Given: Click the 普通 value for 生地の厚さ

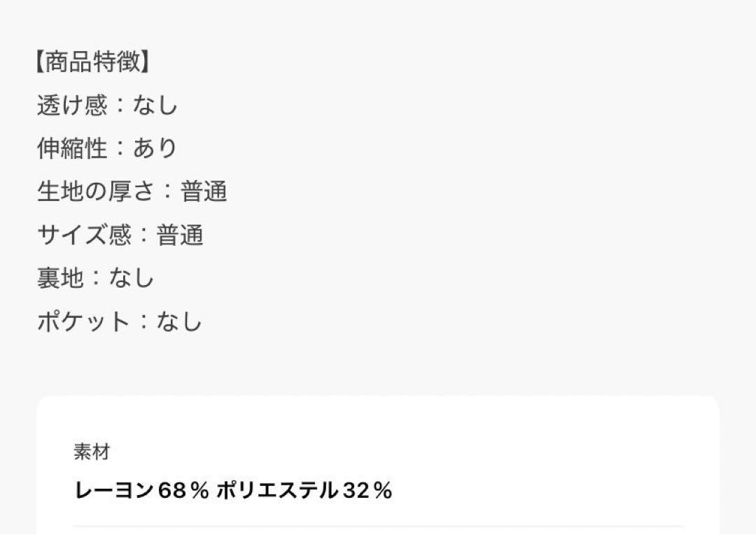Looking at the screenshot, I should click(x=204, y=191).
